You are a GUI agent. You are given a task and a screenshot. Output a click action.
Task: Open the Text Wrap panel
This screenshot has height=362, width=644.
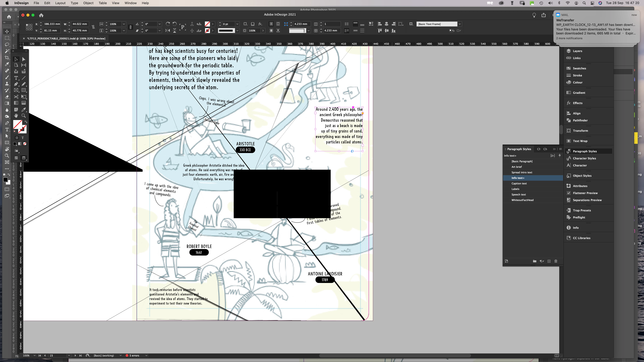tap(580, 141)
